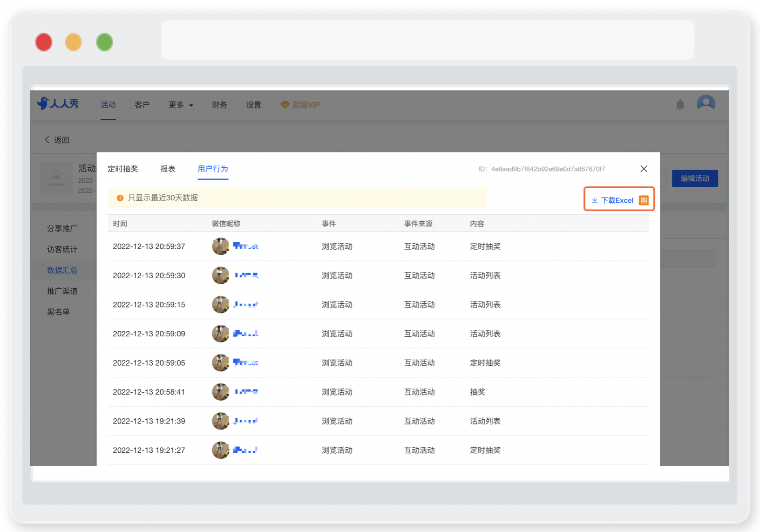This screenshot has height=532, width=760.
Task: Open the 财务 top menu
Action: tap(219, 105)
